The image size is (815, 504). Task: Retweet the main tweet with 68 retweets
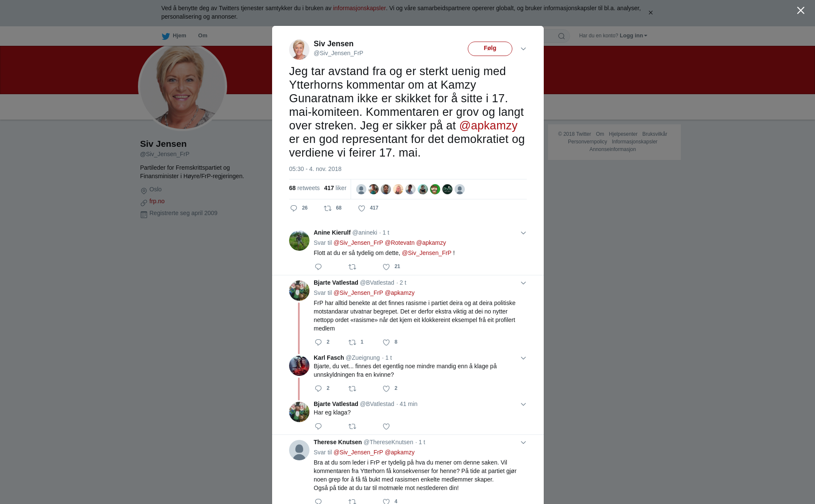pos(328,208)
